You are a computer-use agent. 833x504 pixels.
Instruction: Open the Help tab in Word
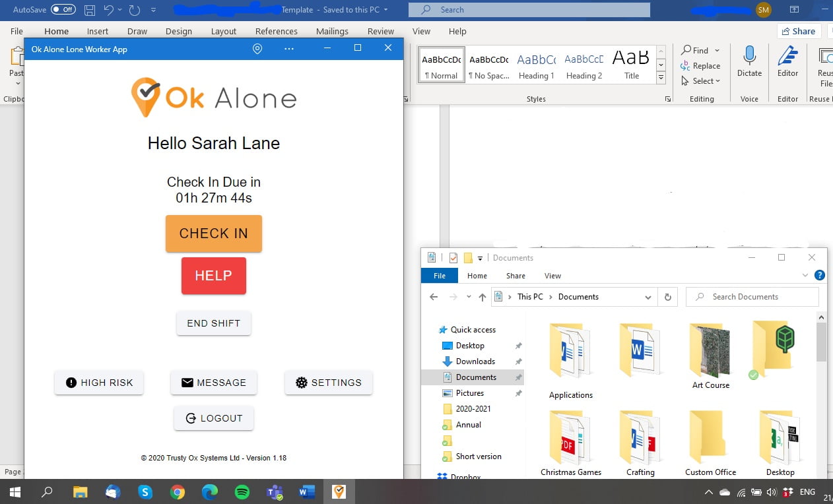(x=457, y=31)
